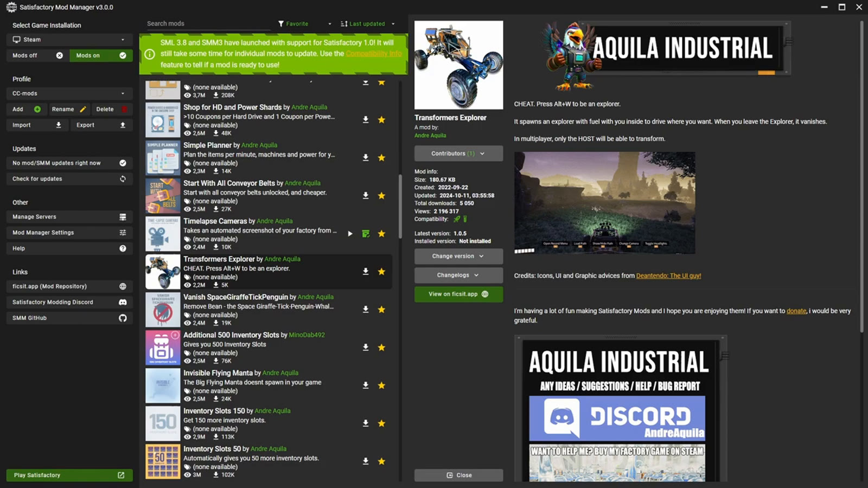Screen dimensions: 868x488
Task: Click the rocket compatibility icon
Action: (457, 219)
